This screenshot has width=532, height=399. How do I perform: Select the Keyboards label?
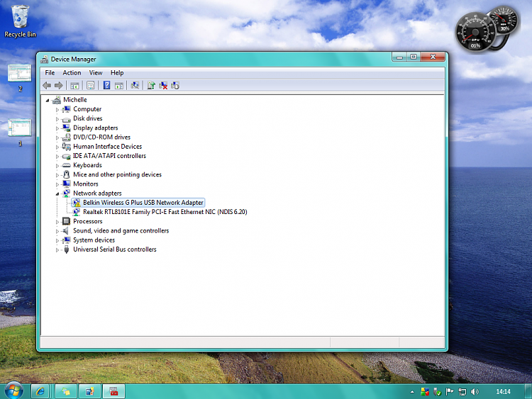(x=87, y=165)
